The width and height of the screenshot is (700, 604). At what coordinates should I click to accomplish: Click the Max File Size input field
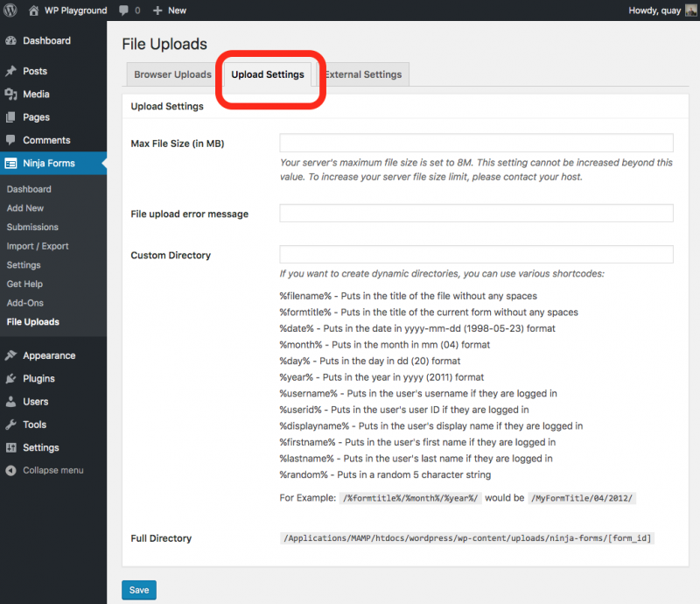click(x=476, y=142)
